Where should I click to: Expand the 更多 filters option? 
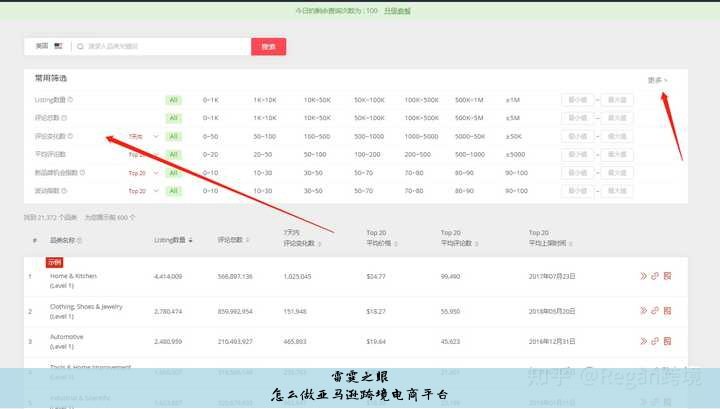pyautogui.click(x=657, y=79)
